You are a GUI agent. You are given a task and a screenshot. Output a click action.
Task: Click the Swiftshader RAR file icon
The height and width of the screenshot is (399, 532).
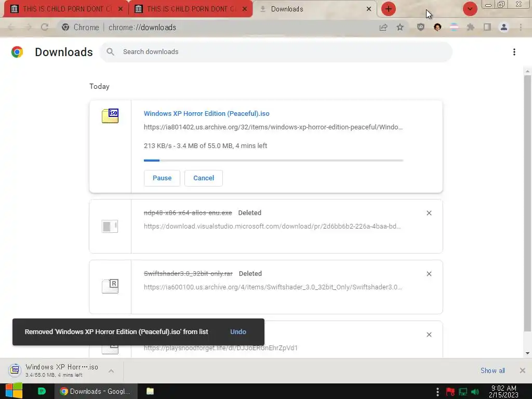110,286
